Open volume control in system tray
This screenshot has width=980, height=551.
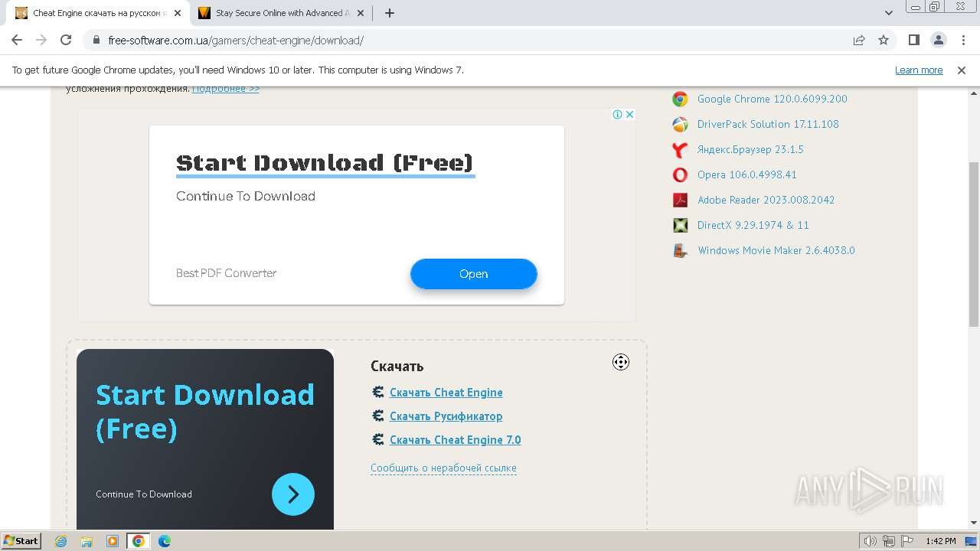point(871,541)
